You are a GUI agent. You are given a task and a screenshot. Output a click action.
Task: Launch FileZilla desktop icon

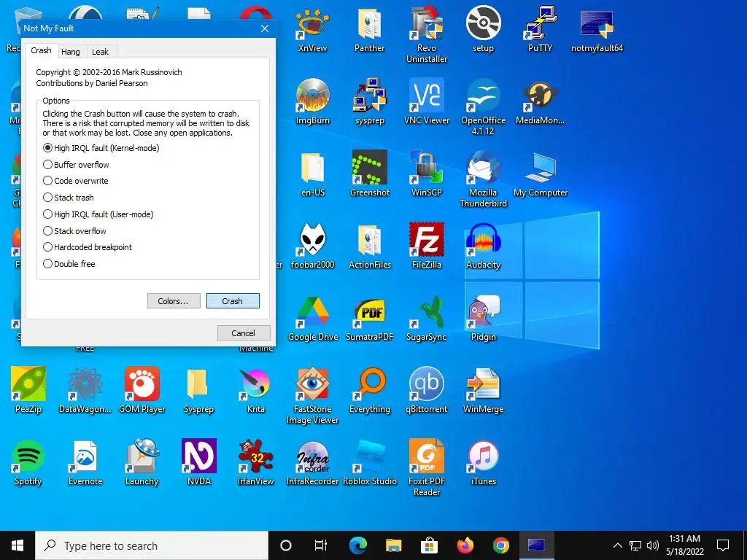426,246
